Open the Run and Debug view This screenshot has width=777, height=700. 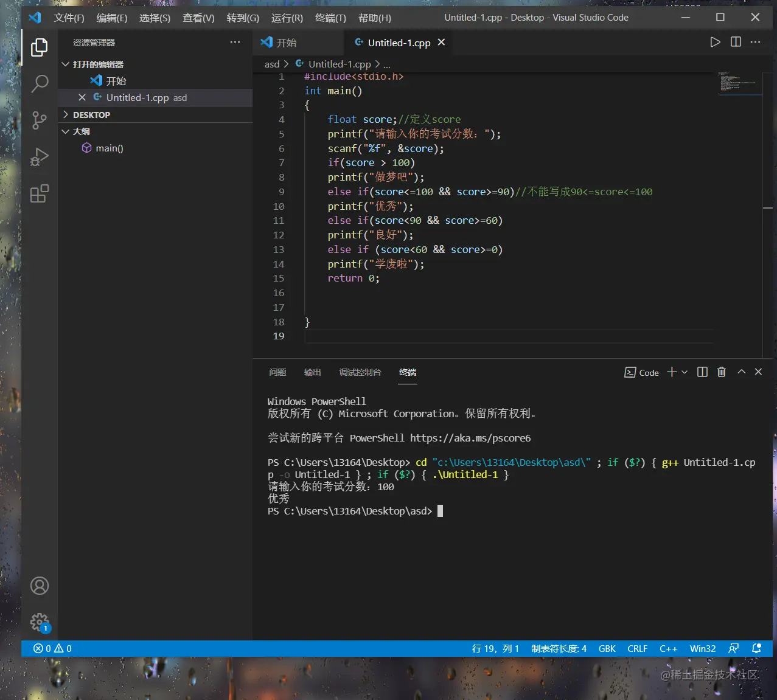click(40, 157)
